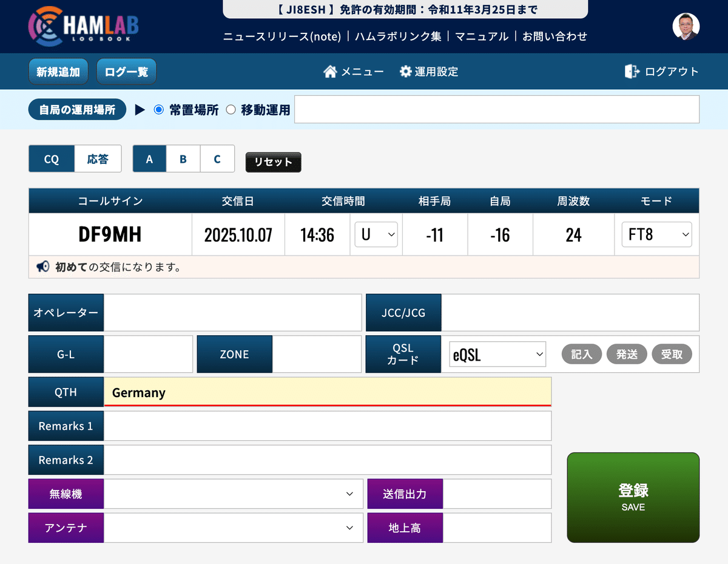Toggle to 応答 mode
The width and height of the screenshot is (728, 564).
coord(98,158)
